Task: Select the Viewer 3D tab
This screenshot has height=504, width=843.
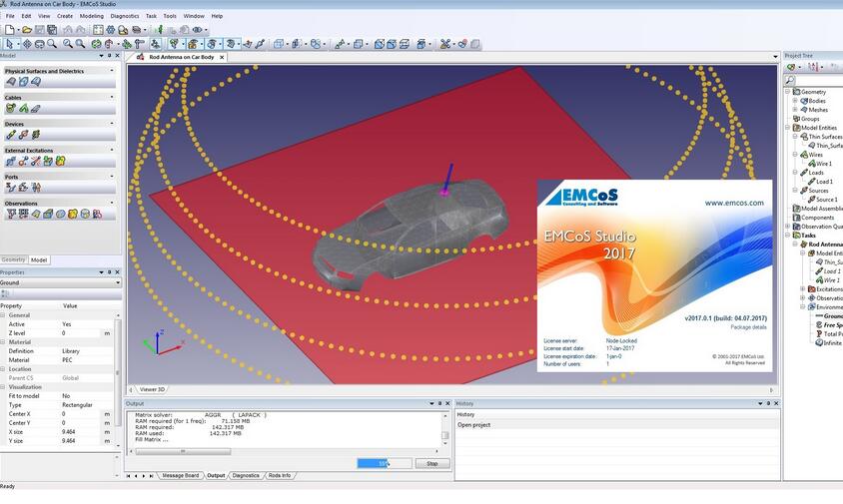Action: (152, 389)
